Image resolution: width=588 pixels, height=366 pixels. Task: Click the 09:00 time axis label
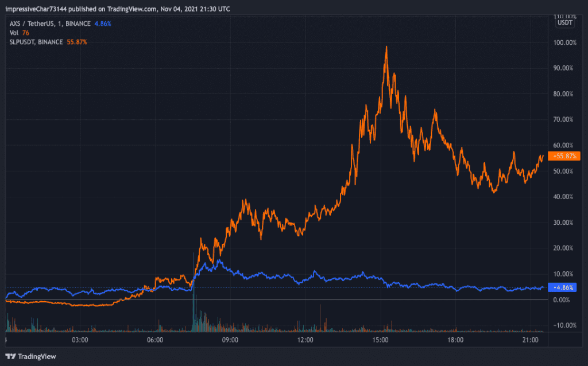(x=230, y=340)
